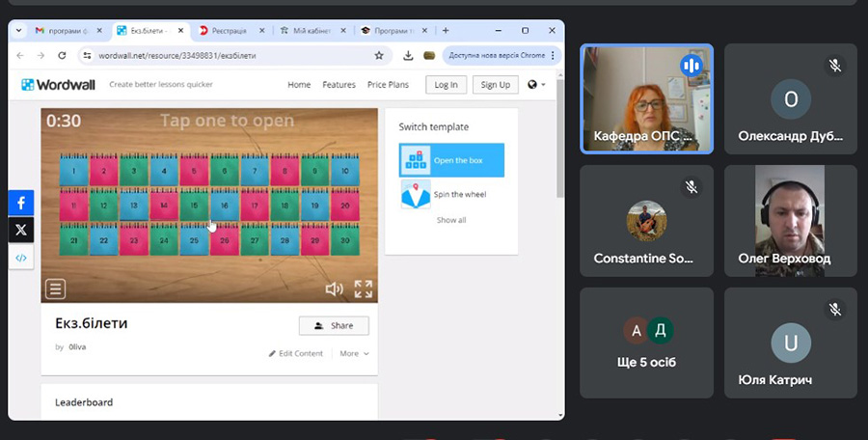Click the Share button

pyautogui.click(x=334, y=325)
